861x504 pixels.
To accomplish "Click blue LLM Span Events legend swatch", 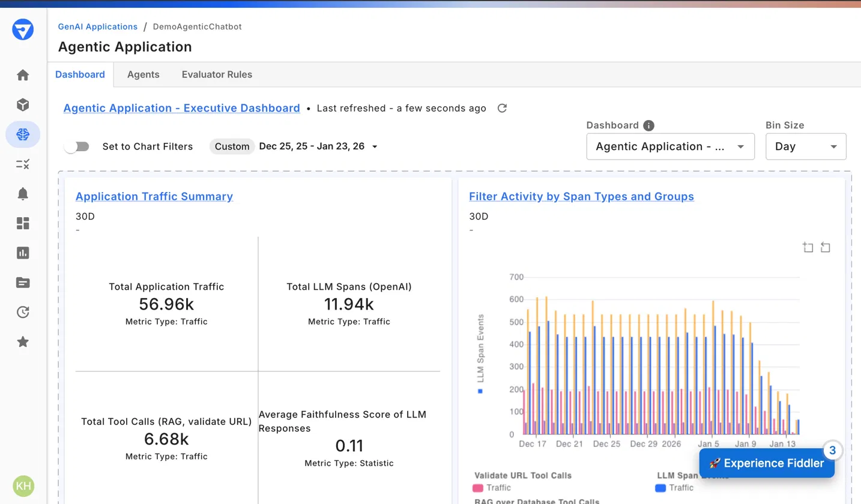I will point(660,488).
